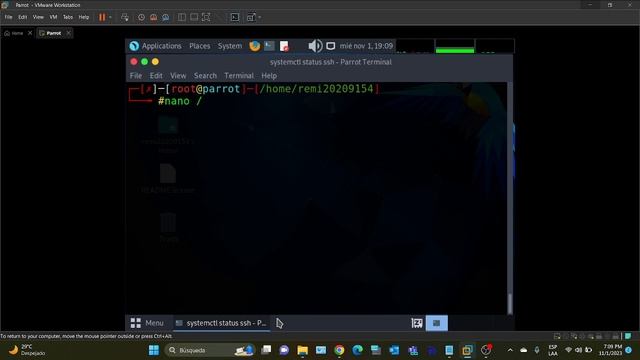Close the Home tab
Screen dimensions: 640x360
click(30, 33)
